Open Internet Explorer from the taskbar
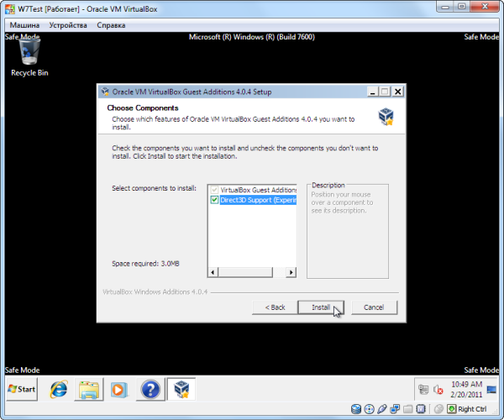This screenshot has height=420, width=504. 58,390
